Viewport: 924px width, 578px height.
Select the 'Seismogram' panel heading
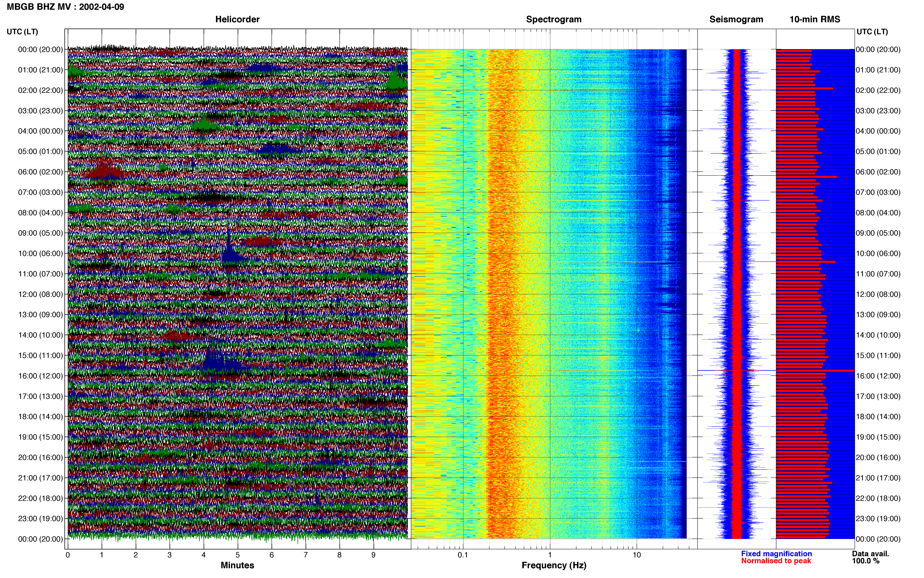tap(736, 20)
